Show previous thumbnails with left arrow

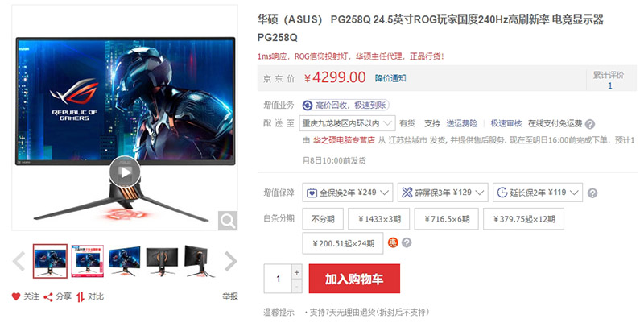point(19,261)
